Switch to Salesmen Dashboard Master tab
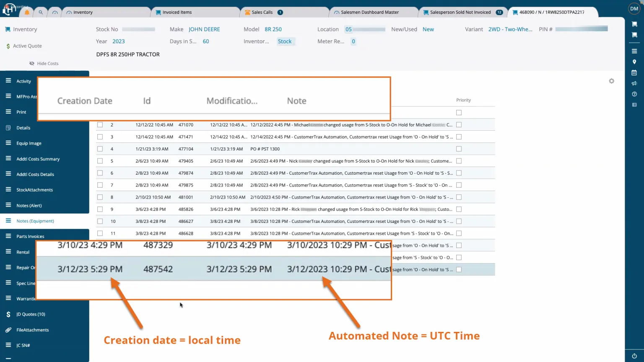The height and width of the screenshot is (362, 644). [369, 13]
